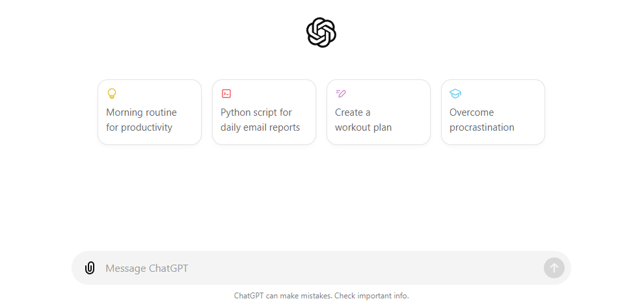Click the "for productivity" text line
The width and height of the screenshot is (644, 301).
click(139, 127)
